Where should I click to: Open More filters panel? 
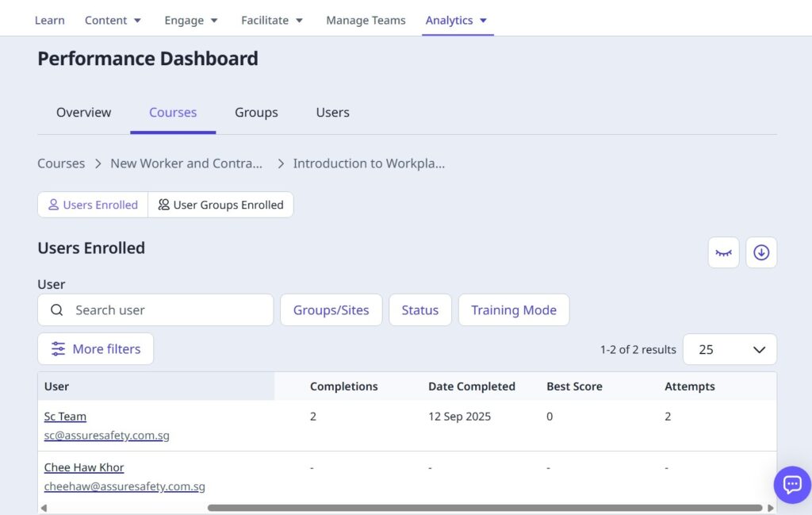(x=95, y=349)
